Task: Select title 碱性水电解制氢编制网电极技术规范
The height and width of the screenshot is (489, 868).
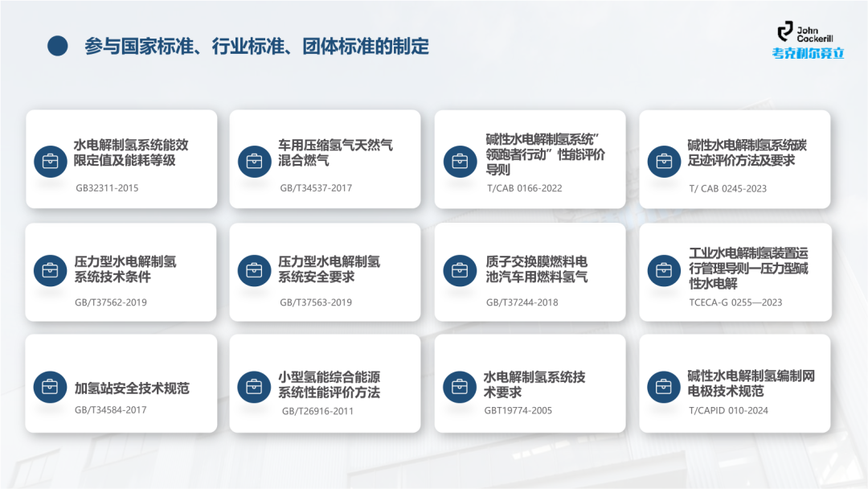Action: (x=751, y=384)
